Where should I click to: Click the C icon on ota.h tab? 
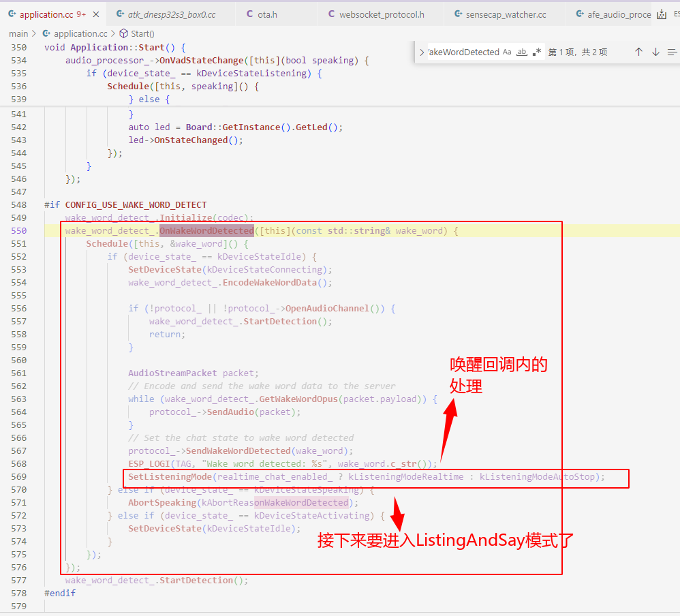(250, 14)
